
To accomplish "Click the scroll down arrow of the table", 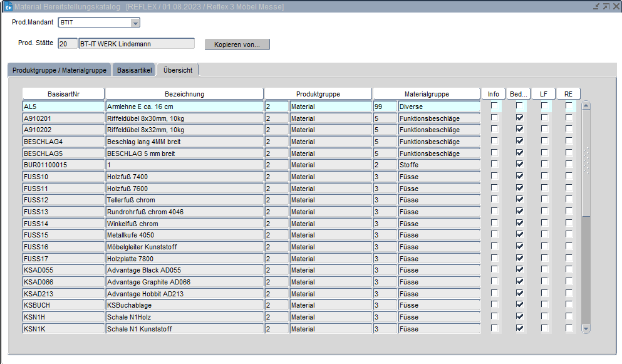I will [x=586, y=328].
